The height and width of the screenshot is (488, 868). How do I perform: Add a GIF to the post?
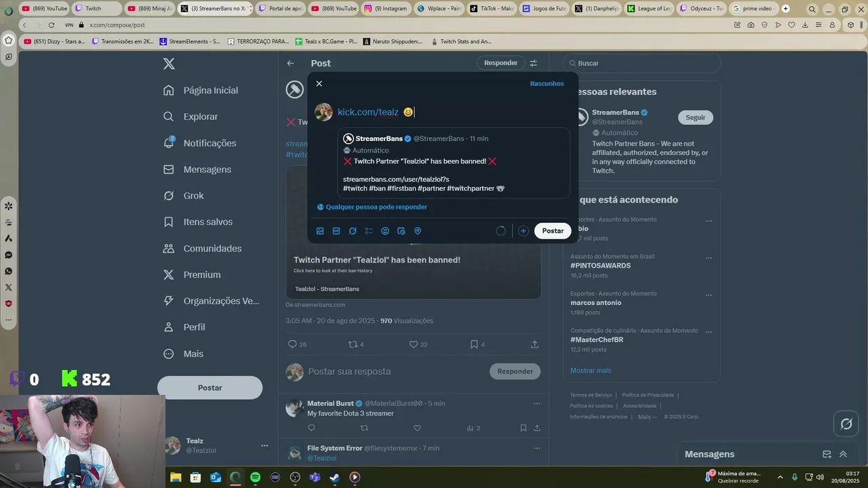pos(336,231)
